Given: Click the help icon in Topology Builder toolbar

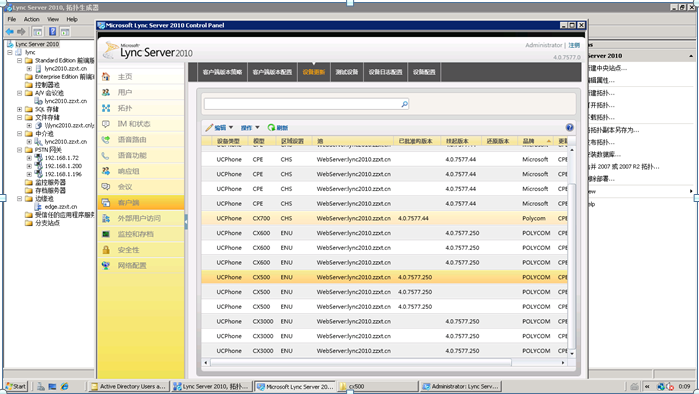Looking at the screenshot, I should click(x=53, y=32).
